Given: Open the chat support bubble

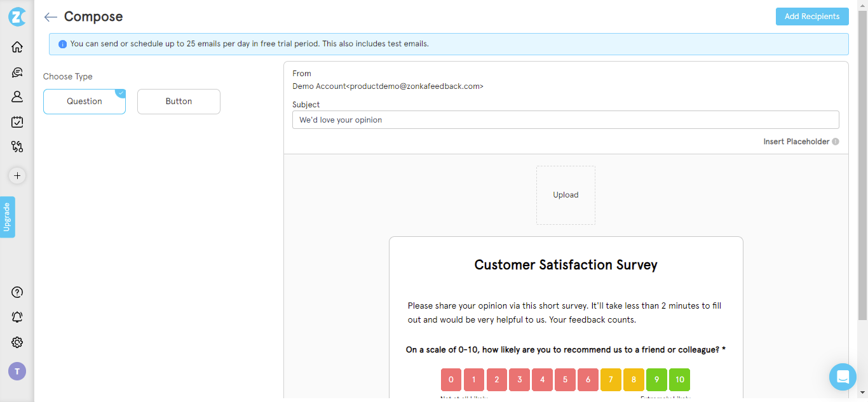Looking at the screenshot, I should click(843, 377).
